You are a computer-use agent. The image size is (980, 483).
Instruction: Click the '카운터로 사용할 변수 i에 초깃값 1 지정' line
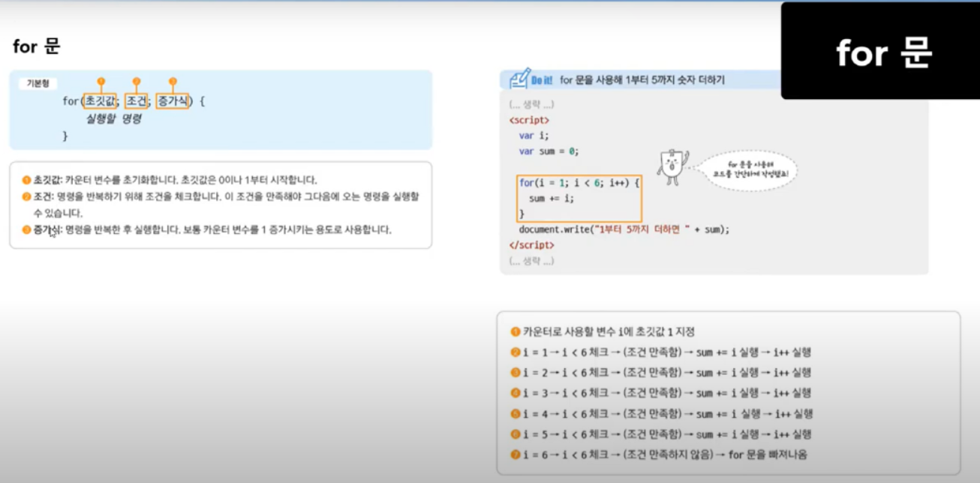[x=603, y=331]
